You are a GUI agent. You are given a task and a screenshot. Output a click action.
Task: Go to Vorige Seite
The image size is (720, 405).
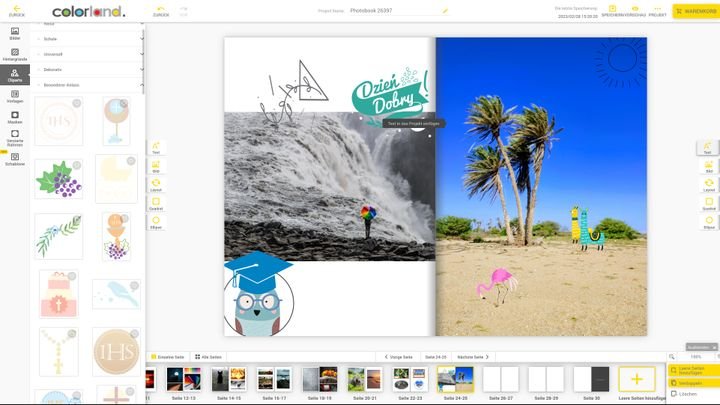pos(398,356)
